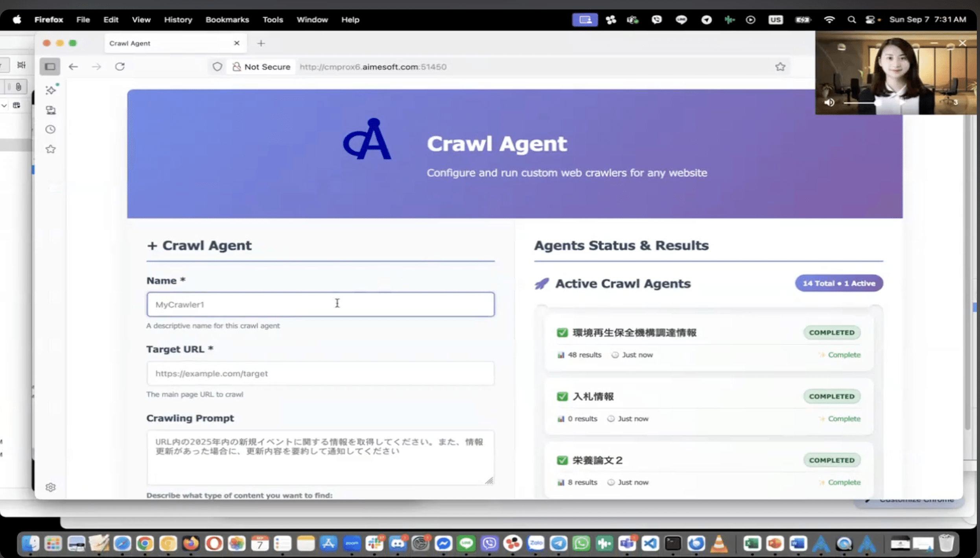Open the AI chatbot sparkle sidebar icon

[x=51, y=90]
